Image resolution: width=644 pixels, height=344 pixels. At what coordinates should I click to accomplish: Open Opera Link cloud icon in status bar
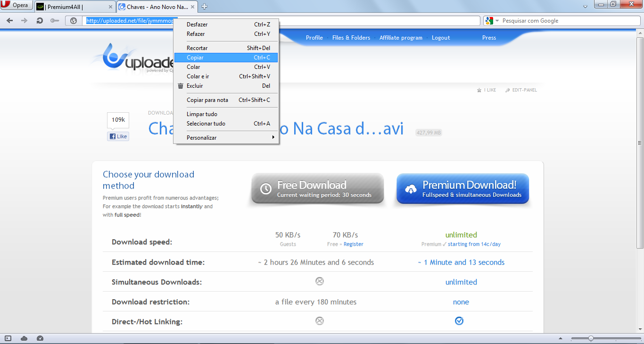click(x=24, y=338)
